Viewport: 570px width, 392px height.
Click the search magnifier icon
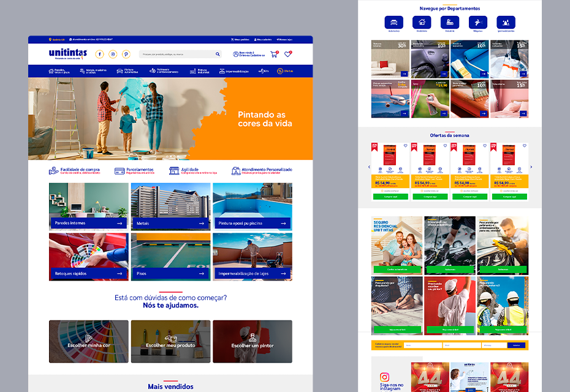click(x=218, y=54)
